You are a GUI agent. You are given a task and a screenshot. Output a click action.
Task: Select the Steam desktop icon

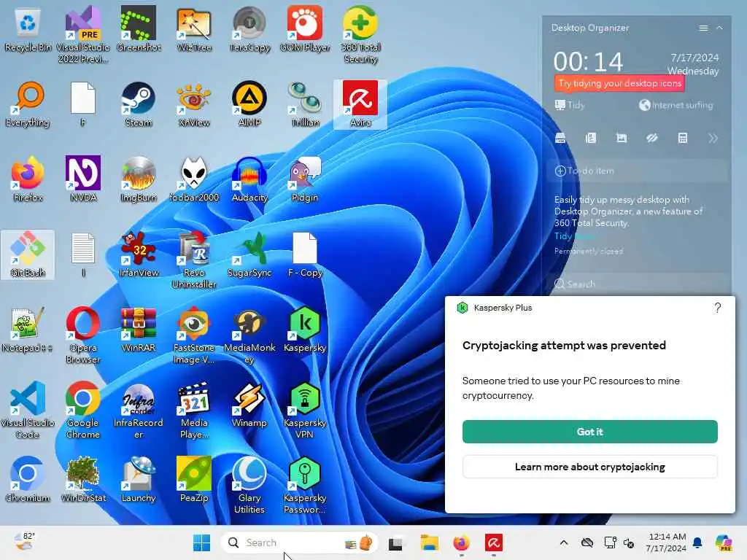pyautogui.click(x=139, y=105)
